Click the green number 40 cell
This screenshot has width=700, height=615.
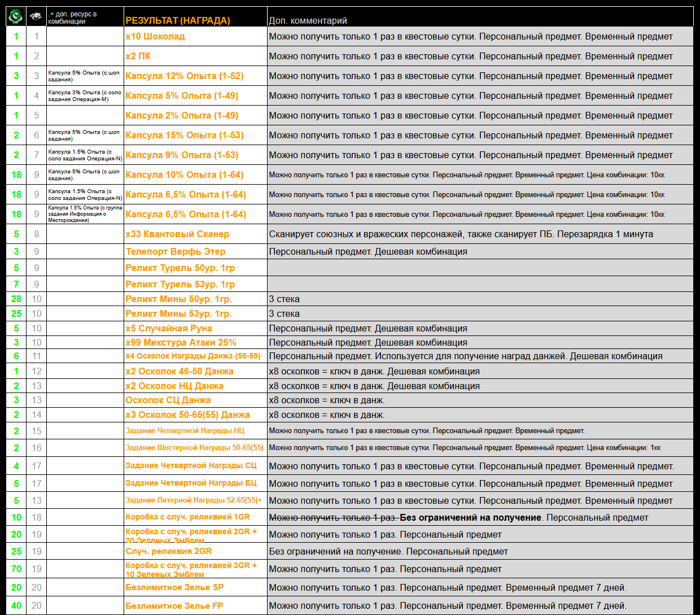[x=16, y=605]
